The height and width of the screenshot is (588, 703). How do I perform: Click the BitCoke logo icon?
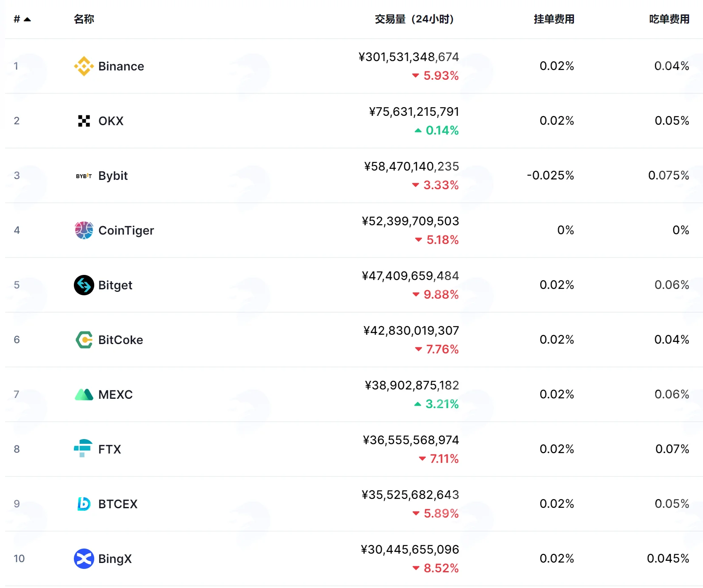(x=84, y=340)
